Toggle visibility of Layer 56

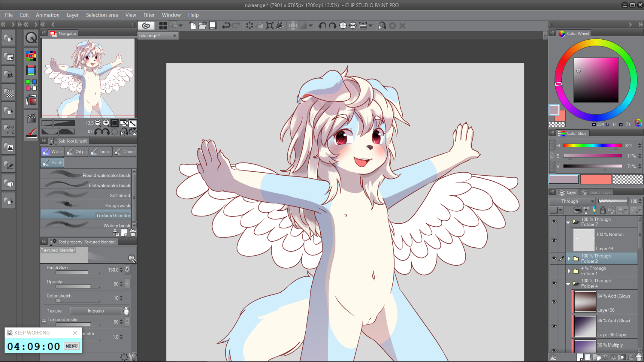(x=554, y=302)
